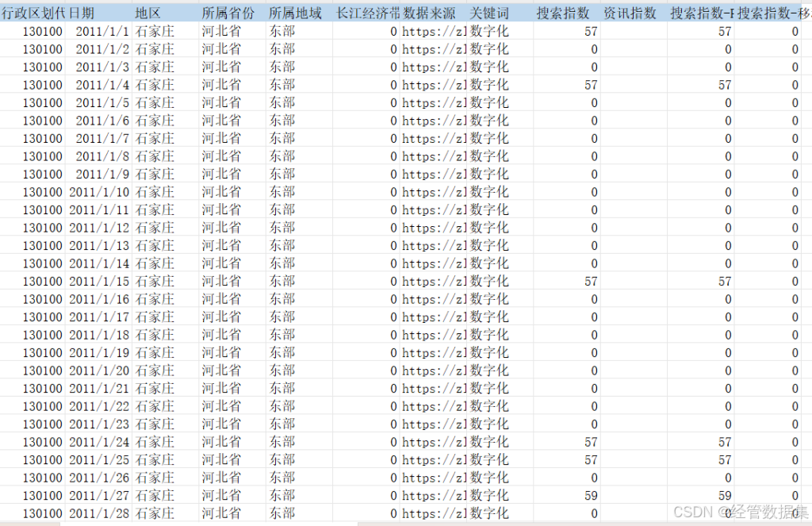
Task: Click the date cell 2011/1/13
Action: point(99,246)
